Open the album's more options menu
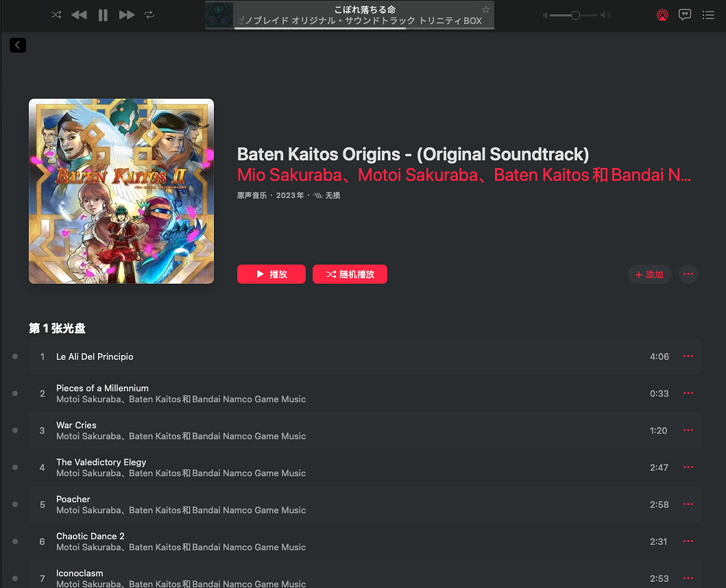Image resolution: width=726 pixels, height=588 pixels. 688,274
